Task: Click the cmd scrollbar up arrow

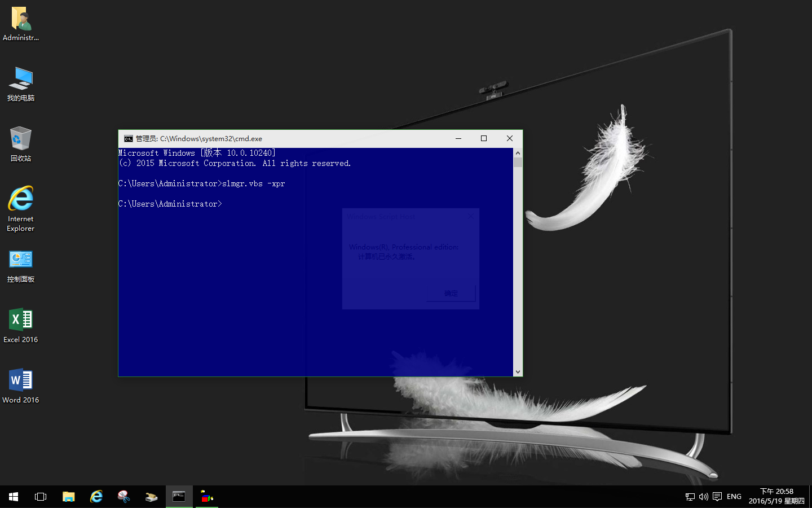Action: click(518, 153)
